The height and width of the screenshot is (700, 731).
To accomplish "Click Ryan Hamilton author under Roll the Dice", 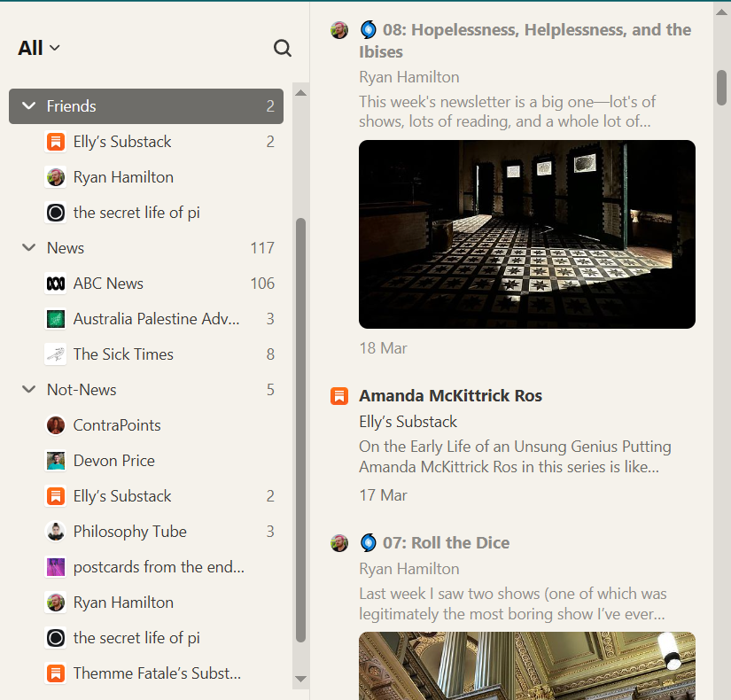I will click(408, 569).
